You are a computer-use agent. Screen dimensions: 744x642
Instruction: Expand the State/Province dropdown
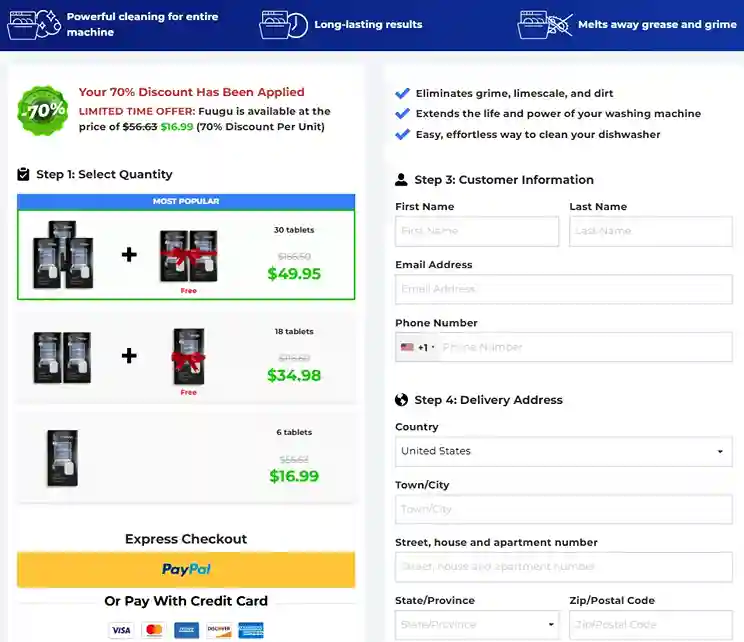(477, 625)
